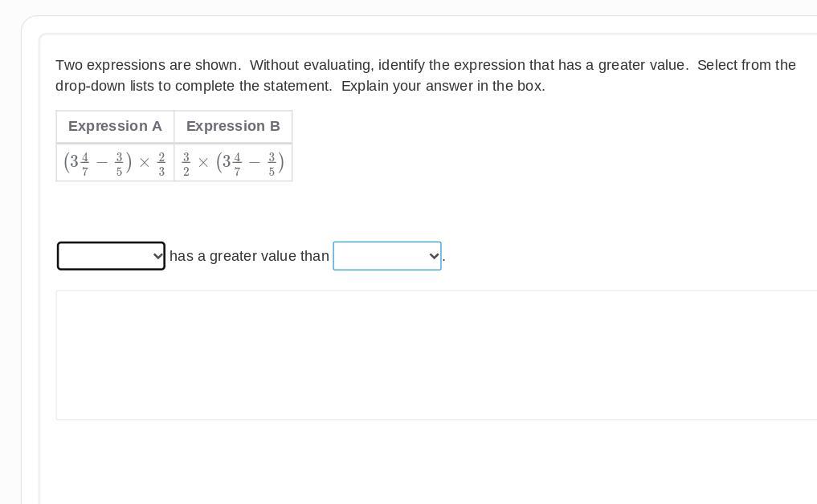
Task: Click the 'Expression B' table header
Action: (x=233, y=127)
